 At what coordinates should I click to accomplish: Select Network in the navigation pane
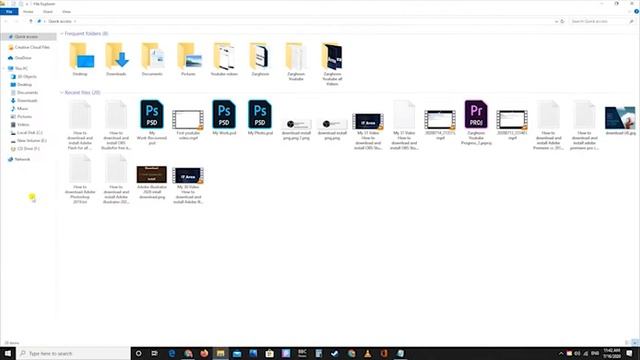[19, 159]
